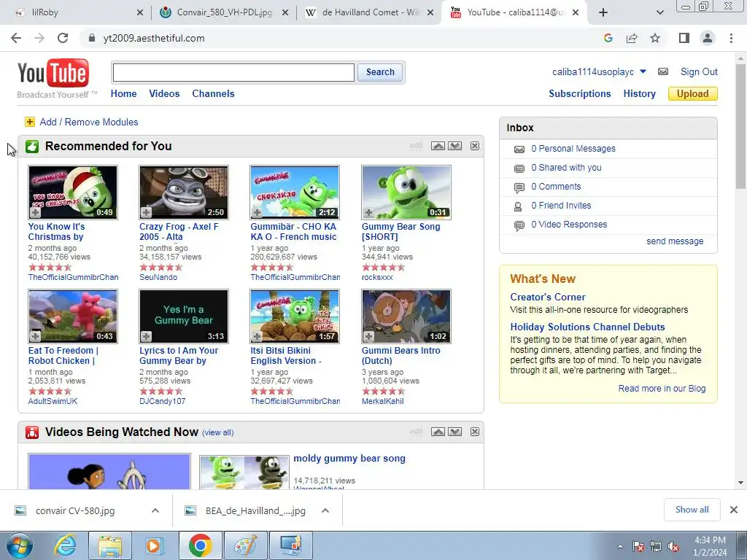Move Videos Being Watched Now module up
Screen dimensions: 747x560
(438, 432)
